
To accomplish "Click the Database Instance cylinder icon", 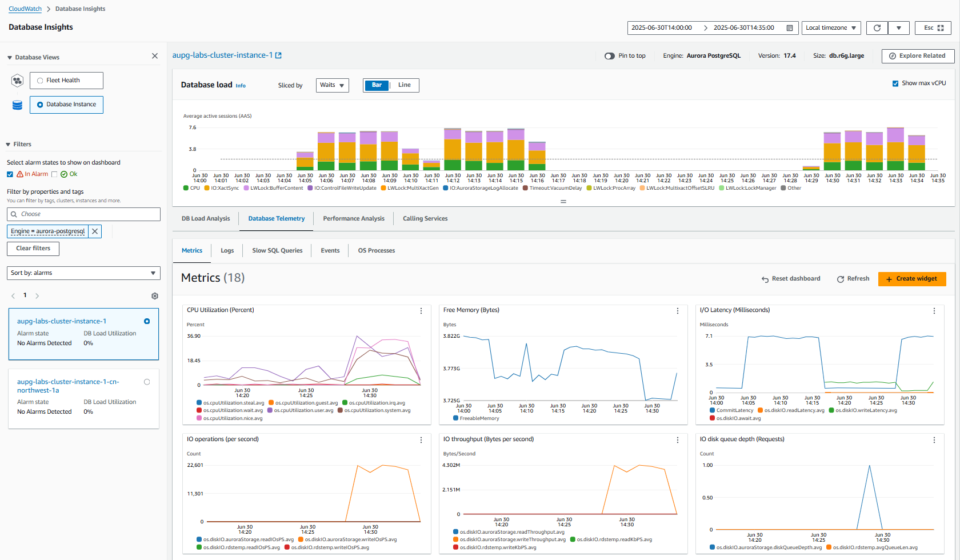I will (x=17, y=105).
